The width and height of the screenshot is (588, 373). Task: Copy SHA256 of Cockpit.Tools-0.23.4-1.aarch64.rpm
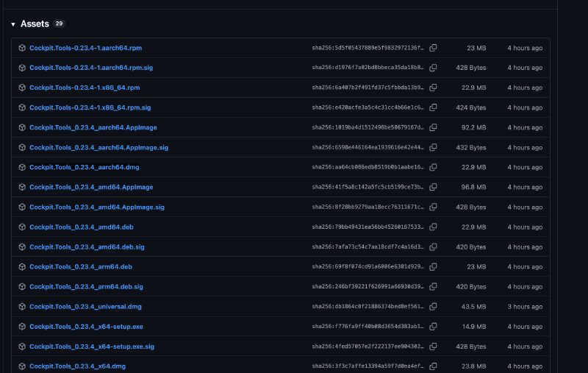pos(433,48)
